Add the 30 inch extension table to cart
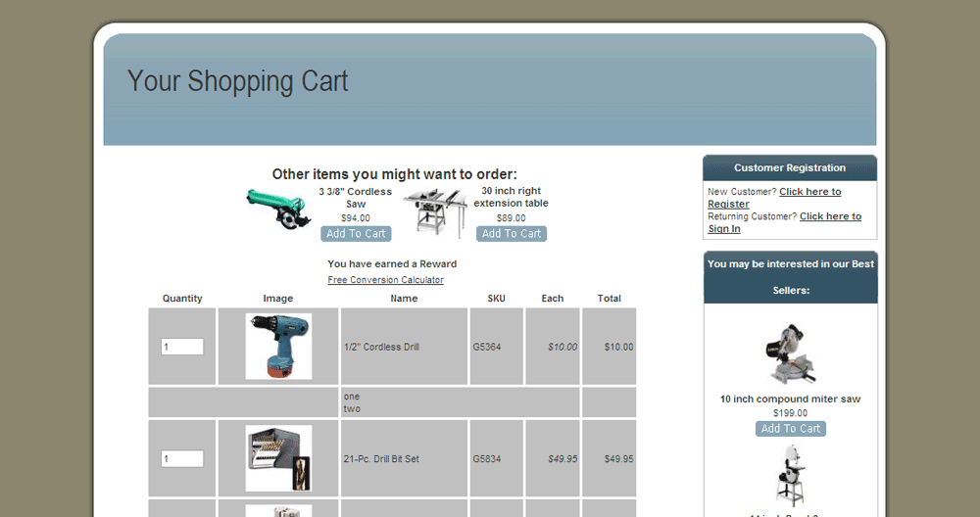 [512, 234]
